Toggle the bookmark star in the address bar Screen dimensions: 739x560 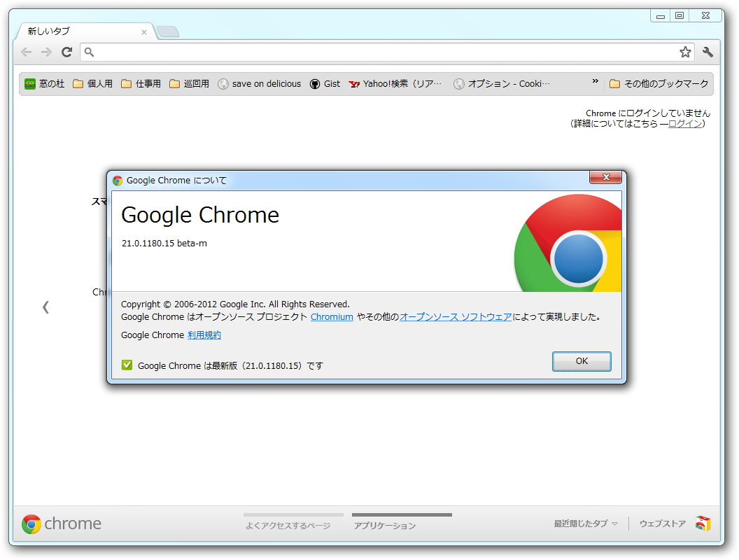[x=684, y=52]
